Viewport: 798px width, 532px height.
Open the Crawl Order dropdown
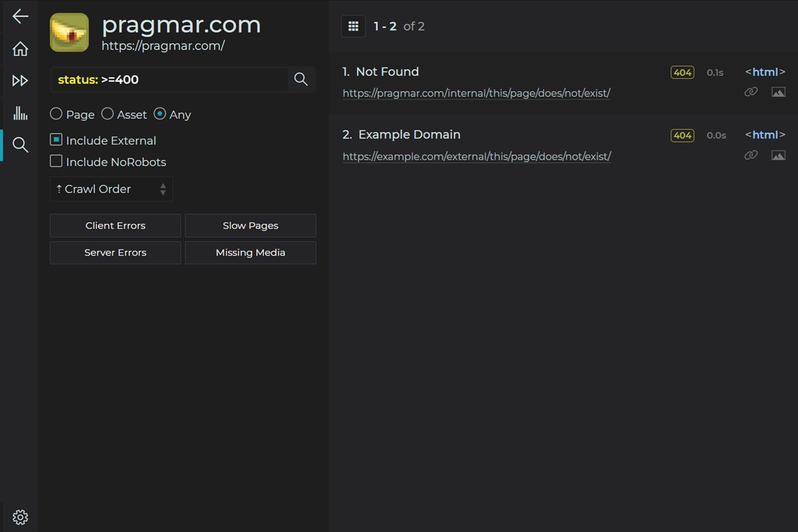[x=111, y=189]
